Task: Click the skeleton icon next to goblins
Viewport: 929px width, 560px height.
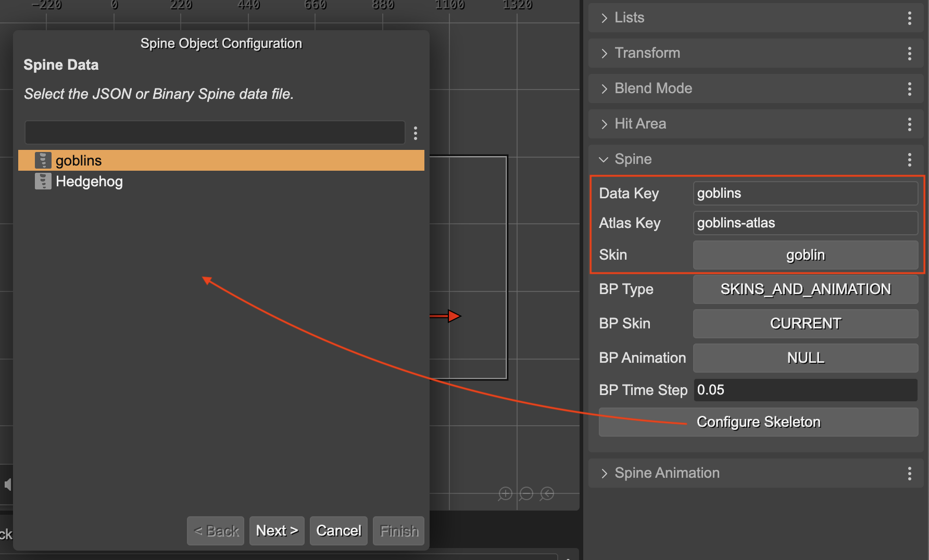Action: 43,160
